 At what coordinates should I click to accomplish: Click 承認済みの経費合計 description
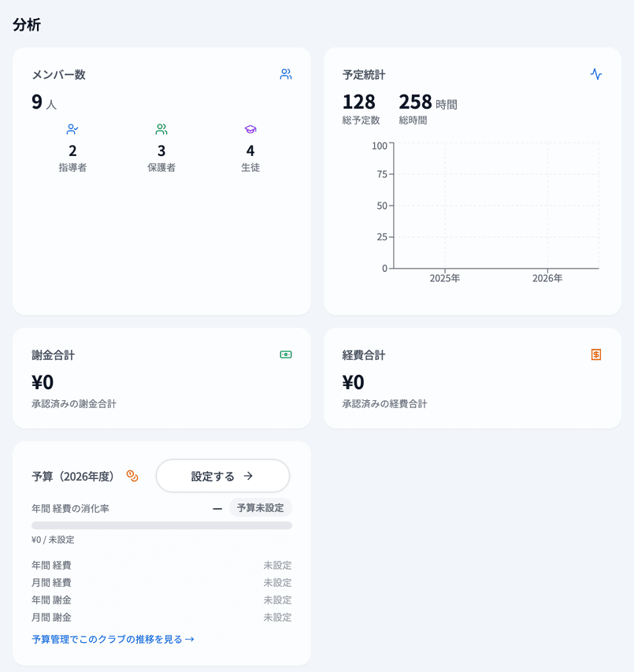click(384, 403)
